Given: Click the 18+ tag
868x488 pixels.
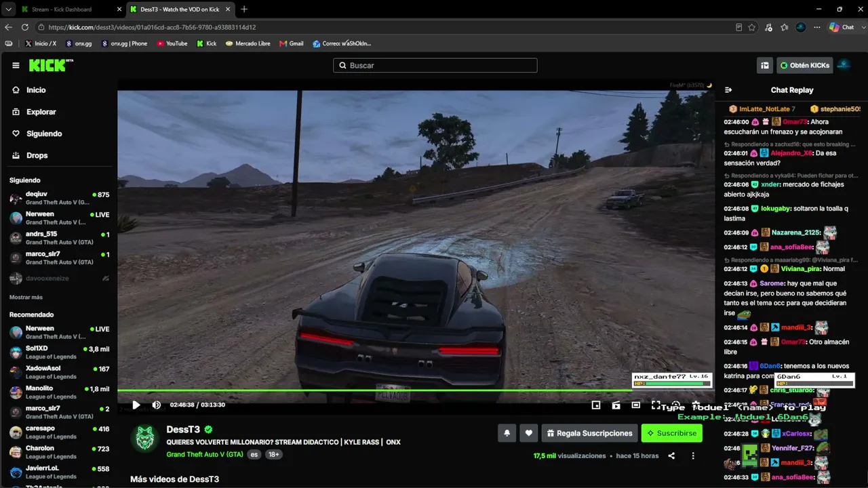Looking at the screenshot, I should point(274,455).
